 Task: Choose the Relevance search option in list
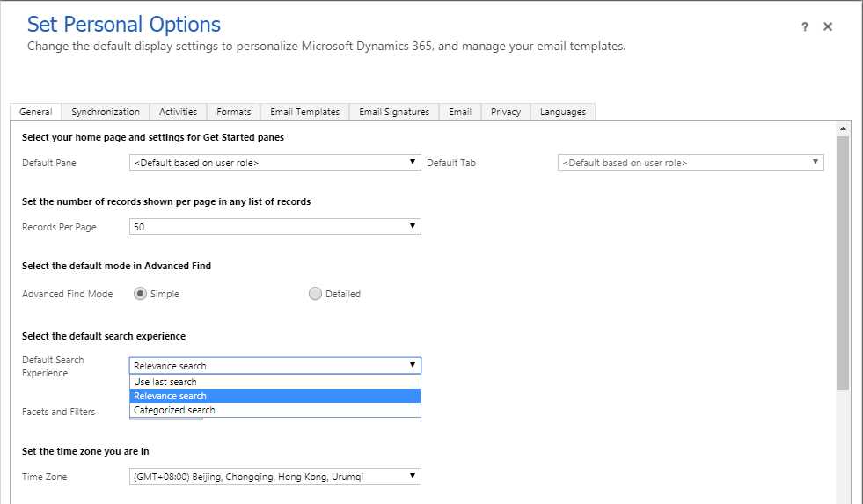(275, 396)
